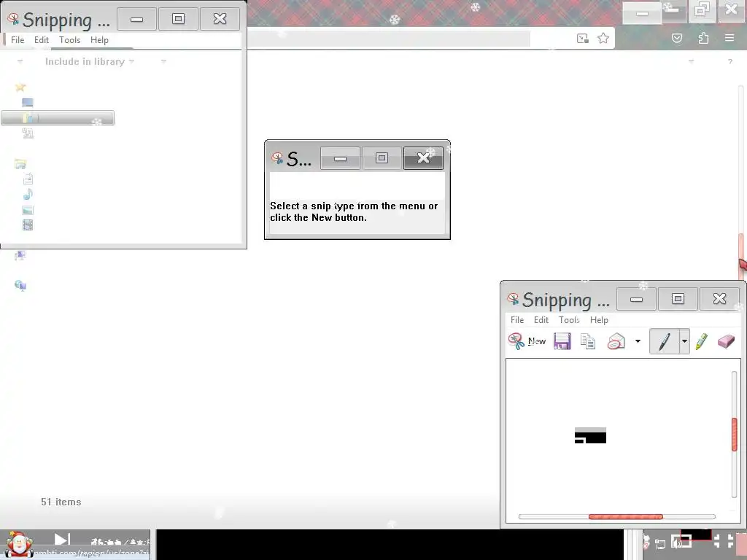
Task: Copy the snip with the copy icon
Action: click(x=588, y=341)
